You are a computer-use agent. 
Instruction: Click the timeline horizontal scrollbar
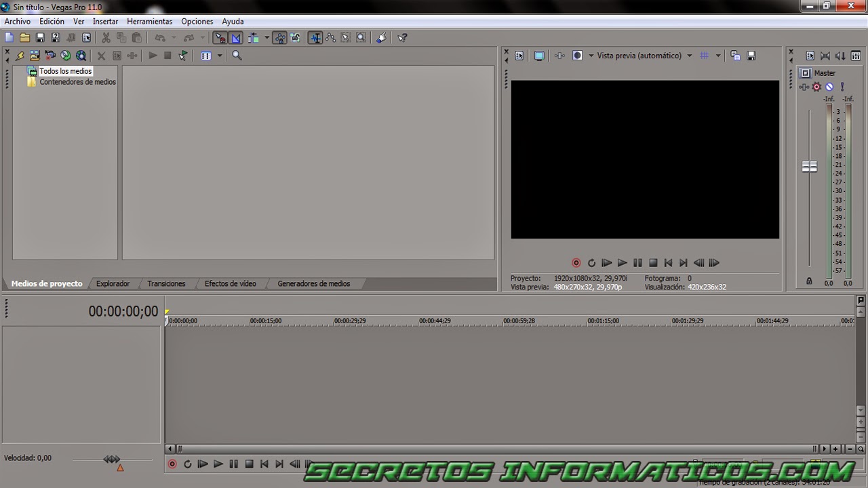pyautogui.click(x=497, y=449)
